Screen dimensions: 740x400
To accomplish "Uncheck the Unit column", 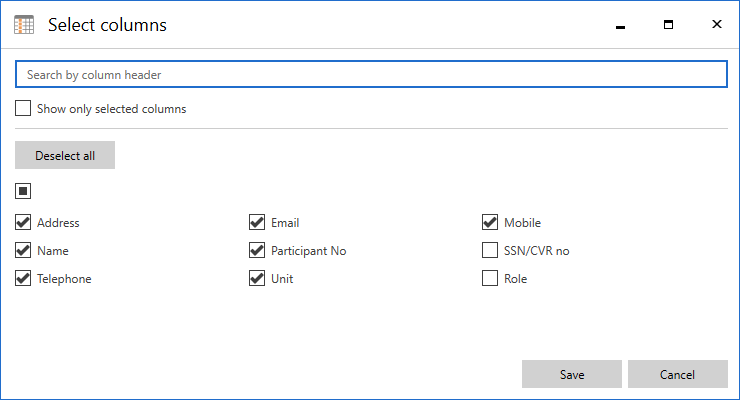I will 257,278.
